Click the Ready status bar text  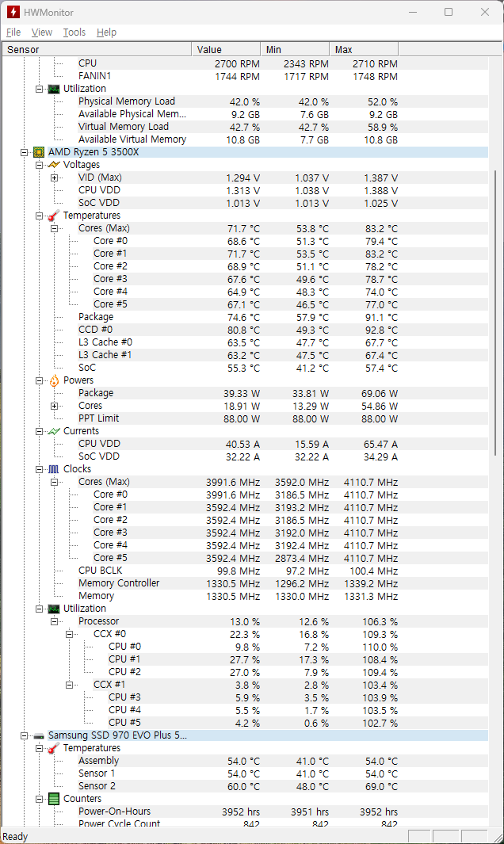pyautogui.click(x=15, y=836)
